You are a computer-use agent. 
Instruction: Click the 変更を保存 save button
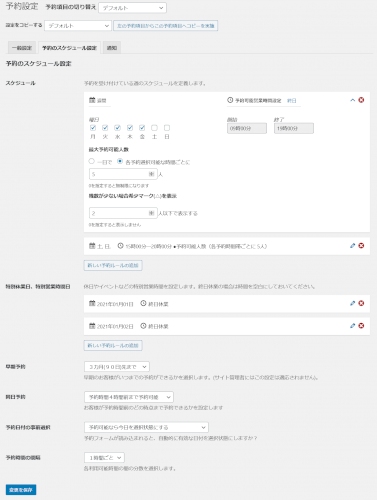pos(21,490)
